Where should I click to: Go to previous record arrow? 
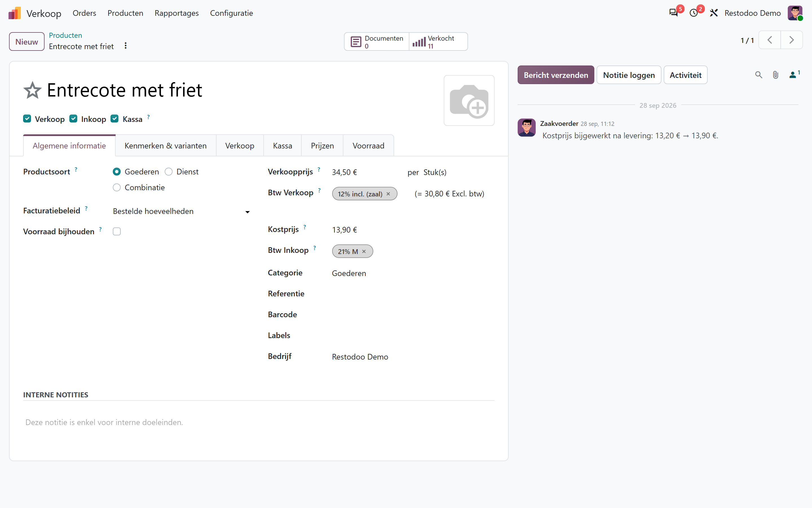coord(769,40)
